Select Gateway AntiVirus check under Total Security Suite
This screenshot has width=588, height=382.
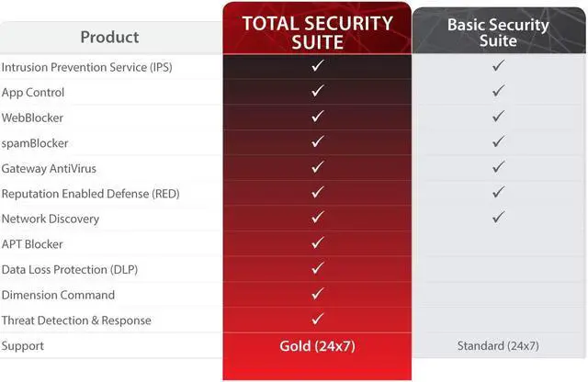[x=317, y=167]
